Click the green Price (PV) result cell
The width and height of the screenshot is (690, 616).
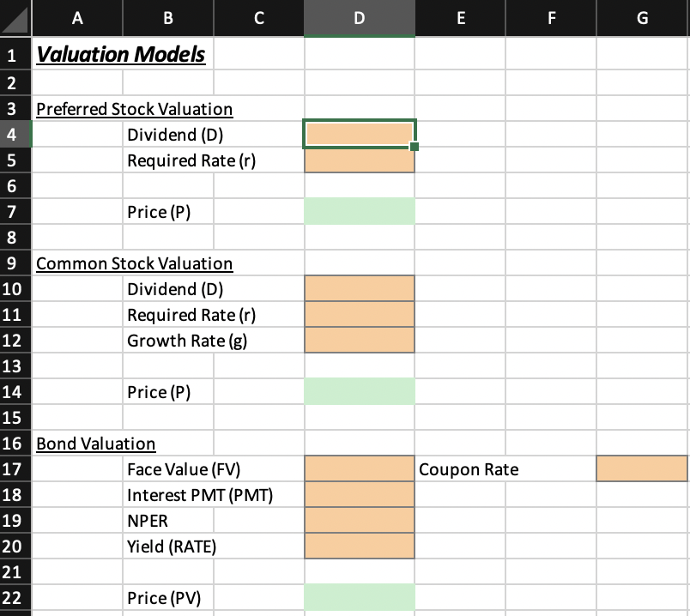359,598
